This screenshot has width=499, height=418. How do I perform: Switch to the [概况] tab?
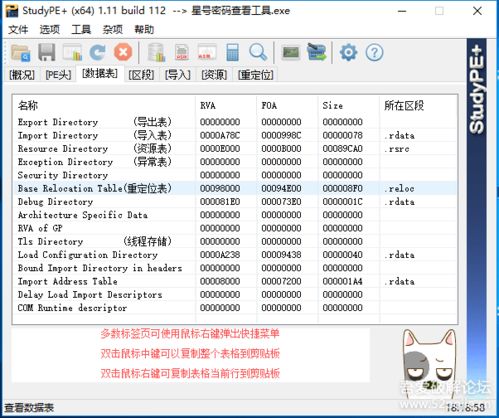[x=22, y=75]
